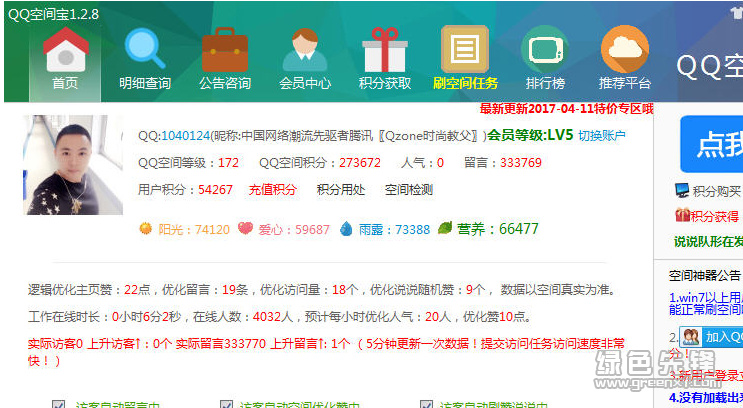743x408 pixels.
Task: Toggle the 访客自动留言中 checkbox
Action: coord(59,405)
